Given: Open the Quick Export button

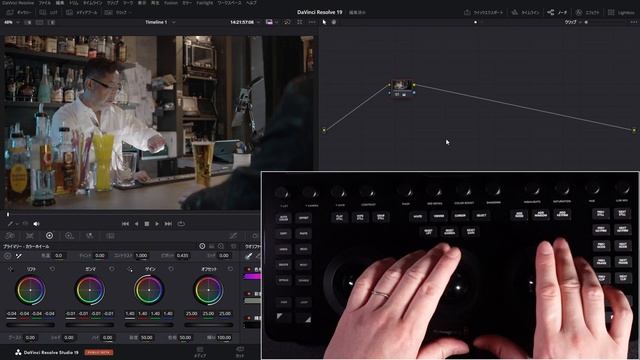Looking at the screenshot, I should click(483, 13).
